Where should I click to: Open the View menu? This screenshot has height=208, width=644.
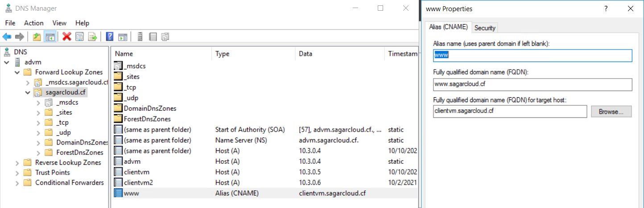[x=59, y=23]
